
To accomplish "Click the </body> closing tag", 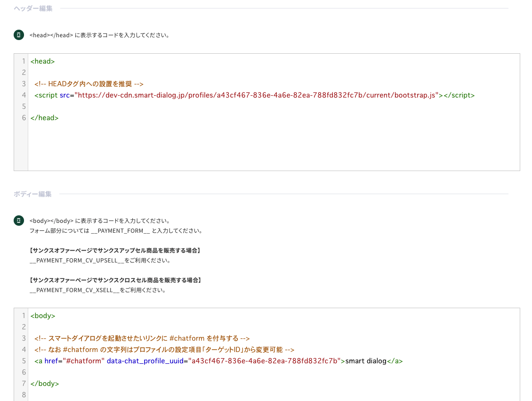I will coord(44,384).
